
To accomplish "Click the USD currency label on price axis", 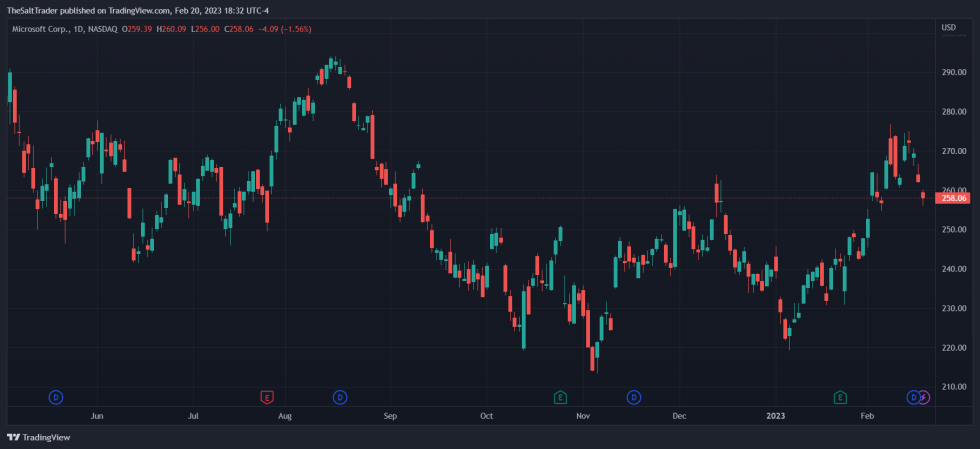I will pos(948,27).
